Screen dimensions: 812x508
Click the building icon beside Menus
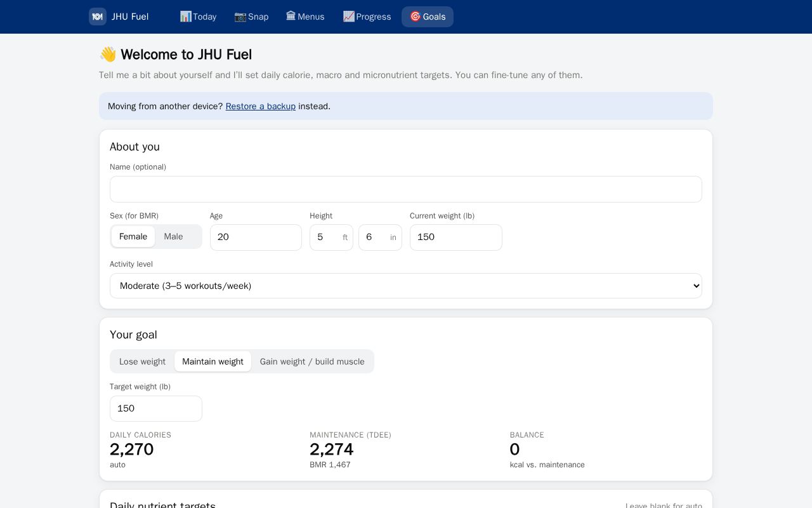coord(291,17)
